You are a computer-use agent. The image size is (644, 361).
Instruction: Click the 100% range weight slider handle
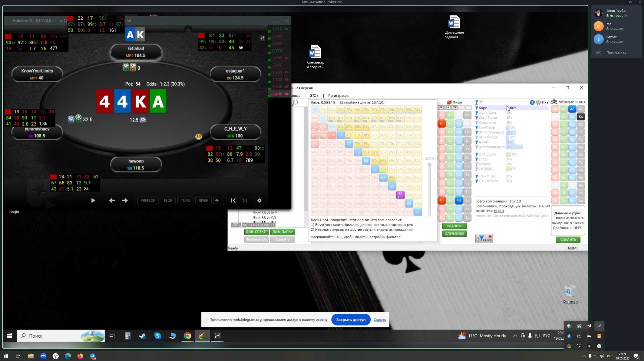(429, 165)
